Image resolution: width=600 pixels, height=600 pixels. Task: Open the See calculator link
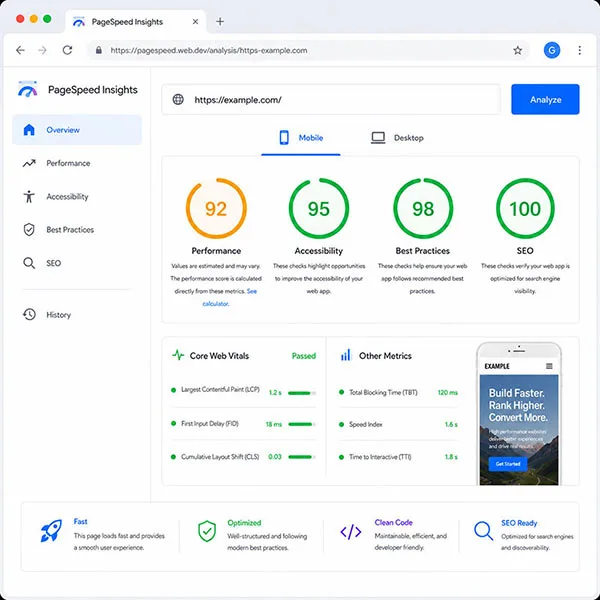coord(229,297)
